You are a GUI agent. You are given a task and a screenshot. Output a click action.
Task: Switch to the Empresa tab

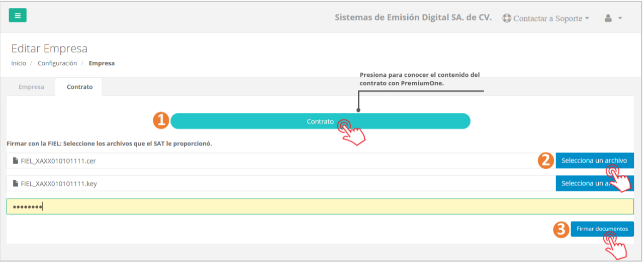point(31,87)
